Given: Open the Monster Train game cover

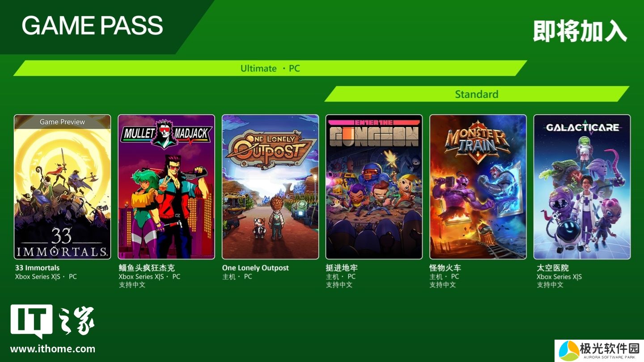Looking at the screenshot, I should 478,187.
